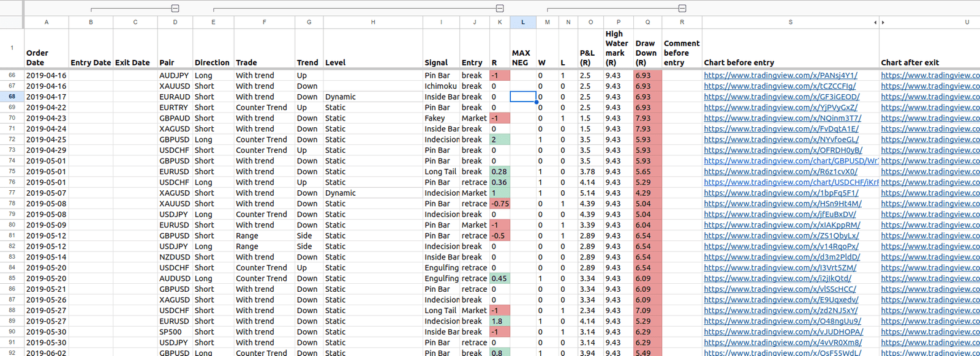The image size is (980, 356).
Task: Select row 68 header
Action: pos(12,97)
